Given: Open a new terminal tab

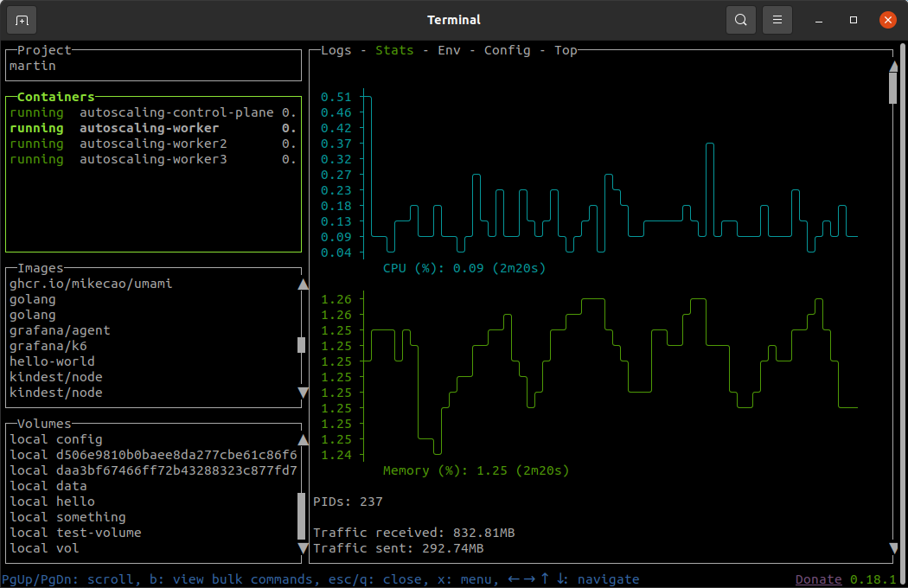Looking at the screenshot, I should pos(22,20).
